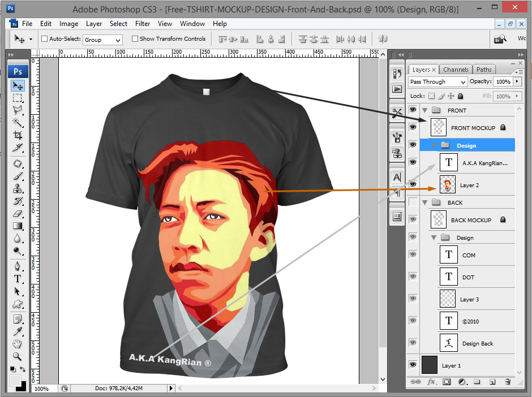Click the Swap foreground background colors arrow
Screen dimensions: 532x397
tap(23, 369)
